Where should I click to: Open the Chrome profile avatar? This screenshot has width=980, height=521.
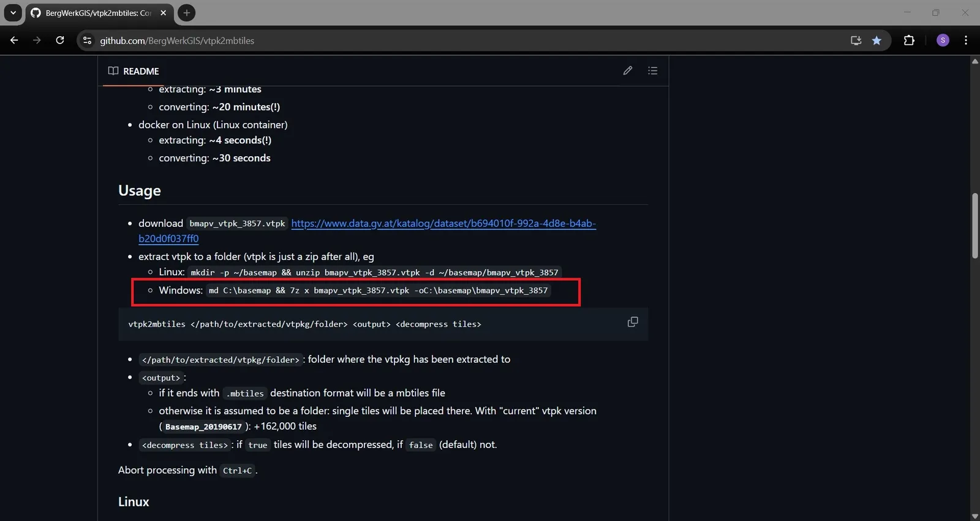click(x=943, y=40)
